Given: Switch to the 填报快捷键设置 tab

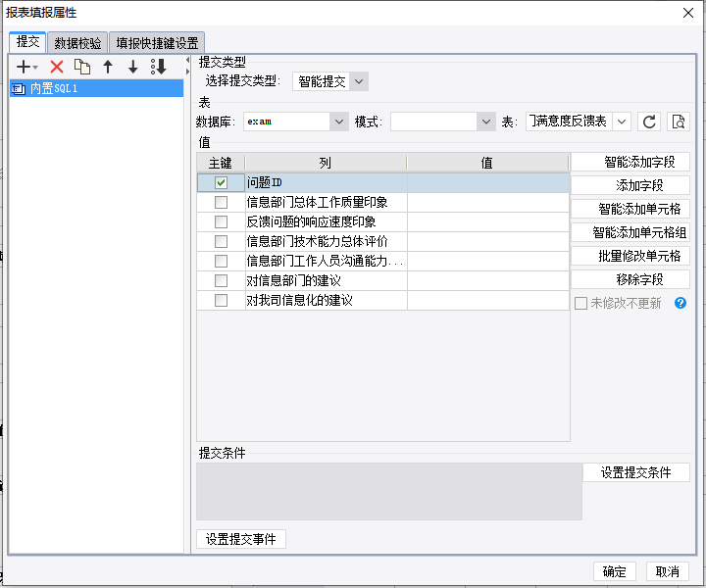Looking at the screenshot, I should coord(157,43).
